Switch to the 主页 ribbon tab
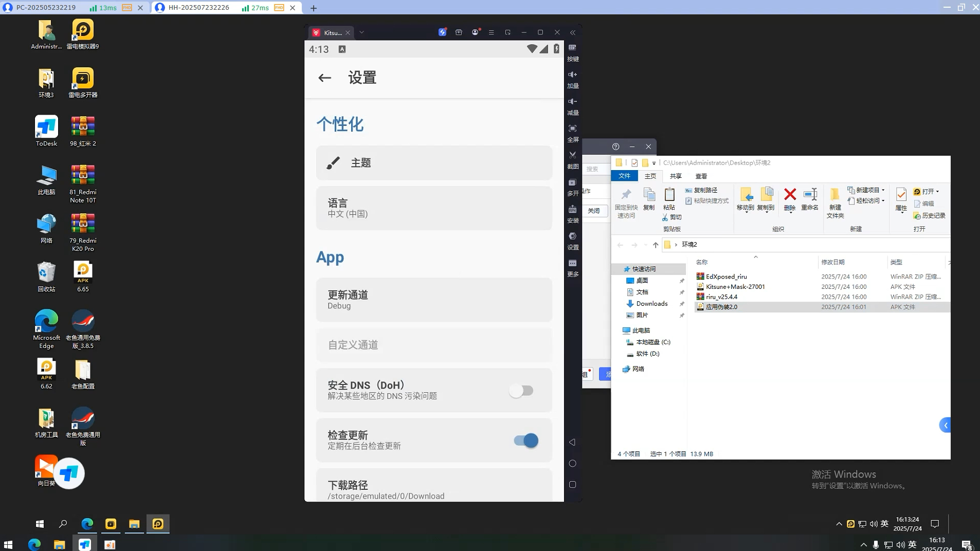 (650, 176)
